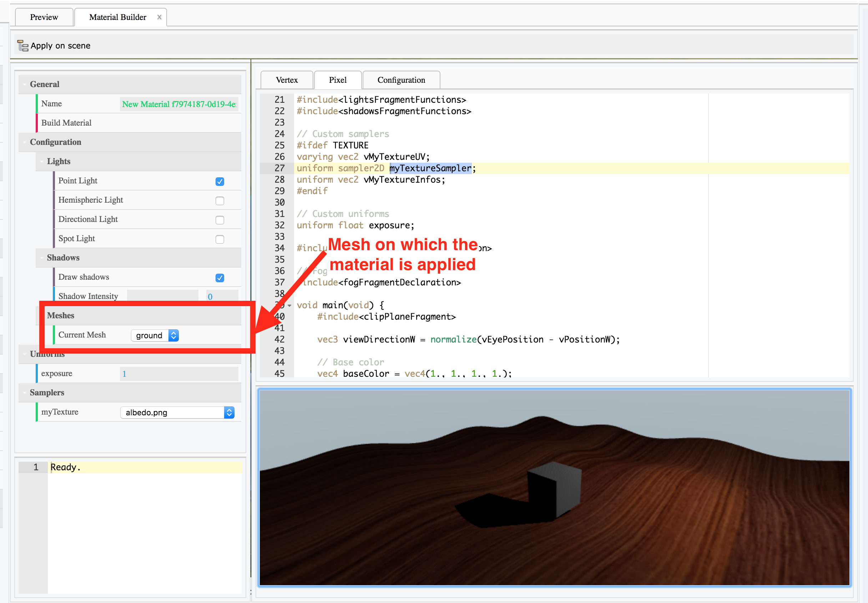Click the Current Mesh dropdown arrows

pos(173,335)
